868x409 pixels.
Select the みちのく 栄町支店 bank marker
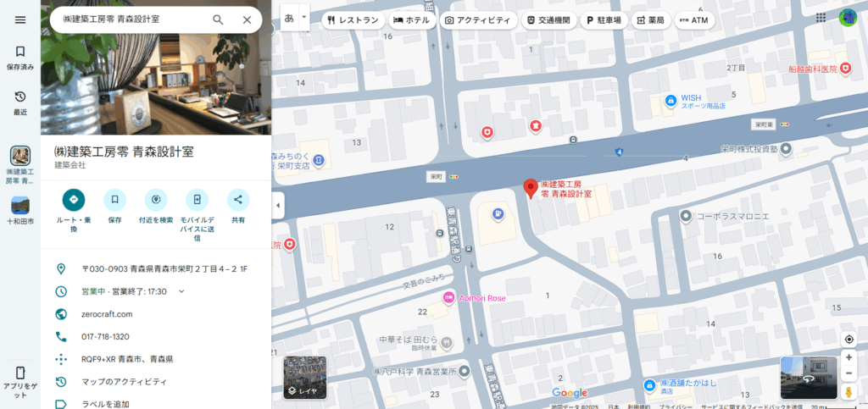click(x=319, y=160)
